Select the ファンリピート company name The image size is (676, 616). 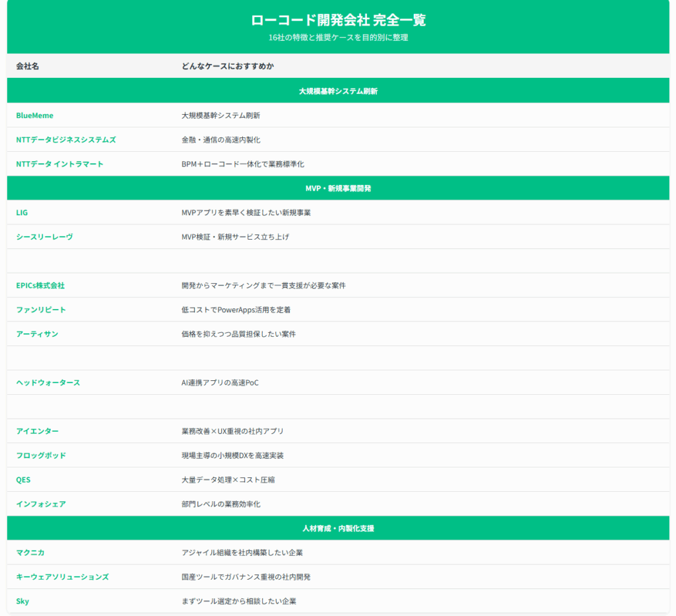[41, 310]
